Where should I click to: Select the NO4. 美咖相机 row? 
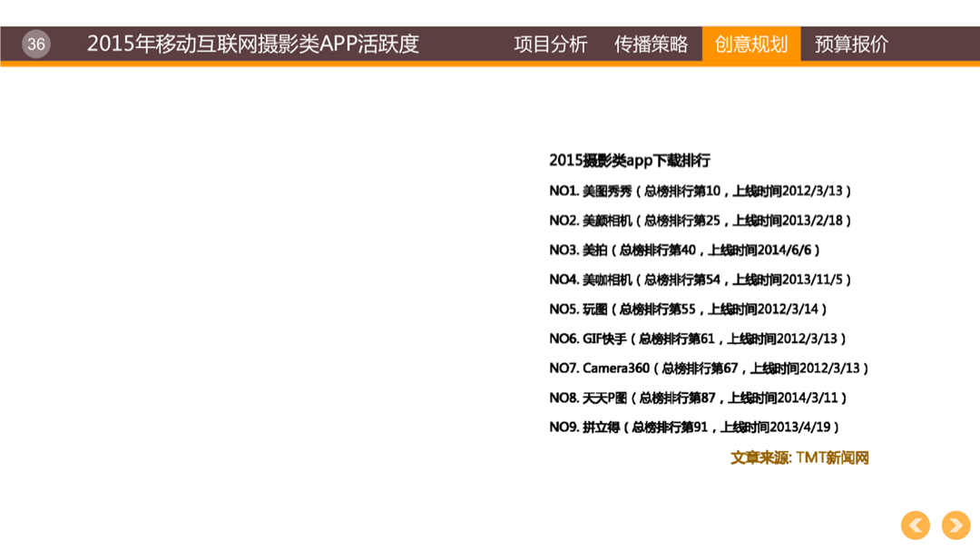700,280
